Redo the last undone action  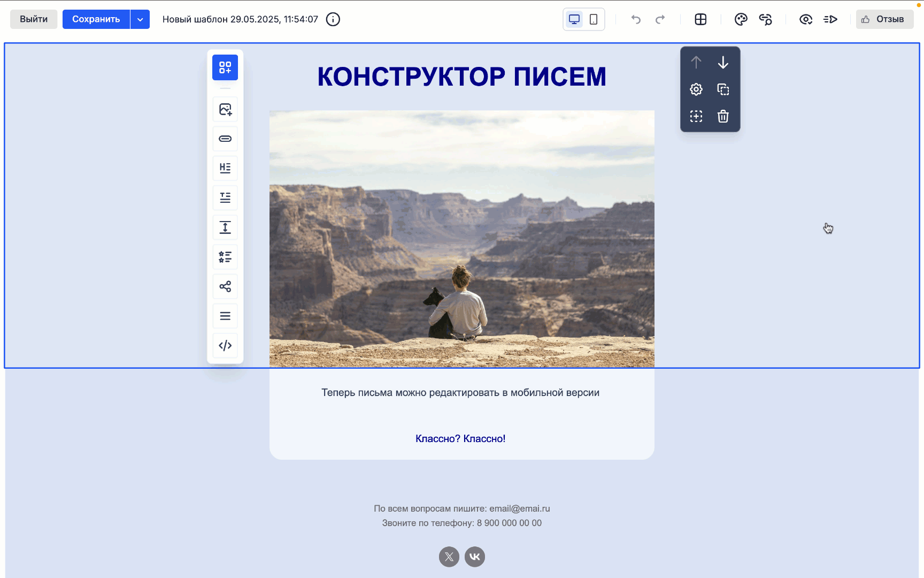click(x=660, y=19)
